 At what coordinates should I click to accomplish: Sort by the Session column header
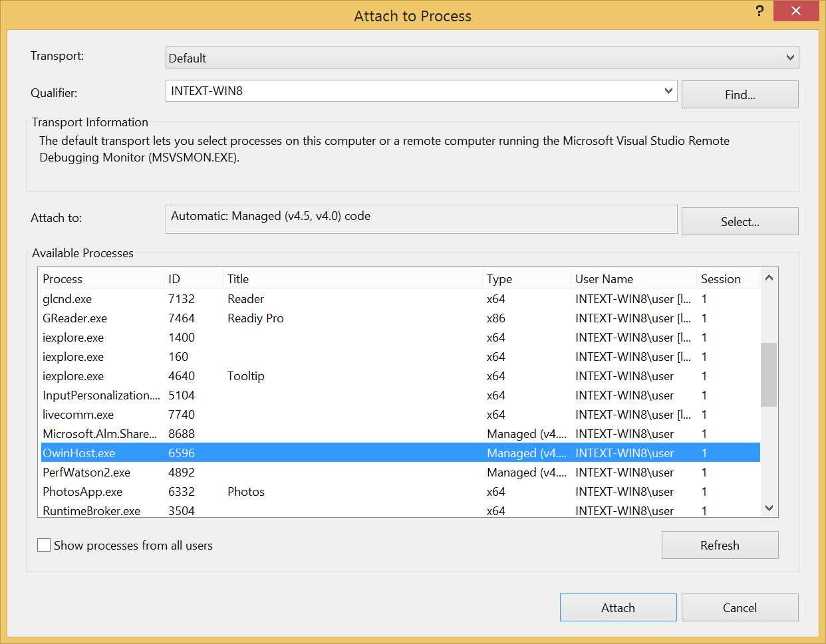point(728,278)
